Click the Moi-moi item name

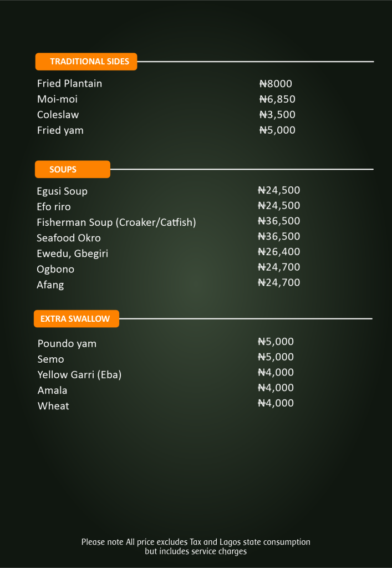click(x=58, y=99)
